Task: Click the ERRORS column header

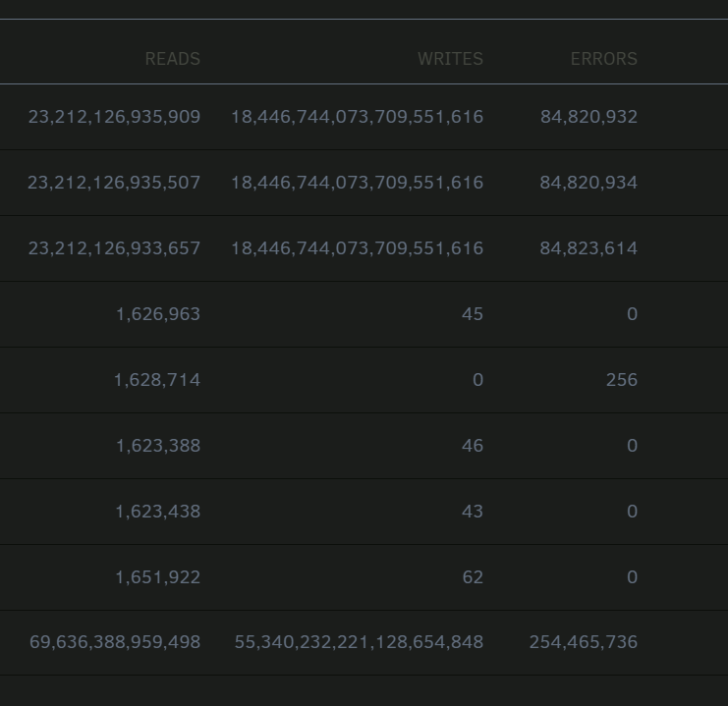Action: click(603, 59)
